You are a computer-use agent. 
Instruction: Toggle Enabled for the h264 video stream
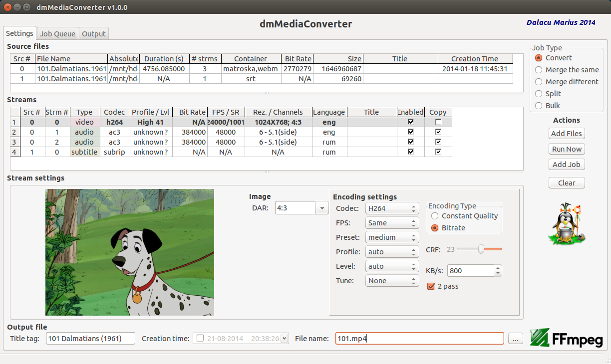click(x=411, y=122)
